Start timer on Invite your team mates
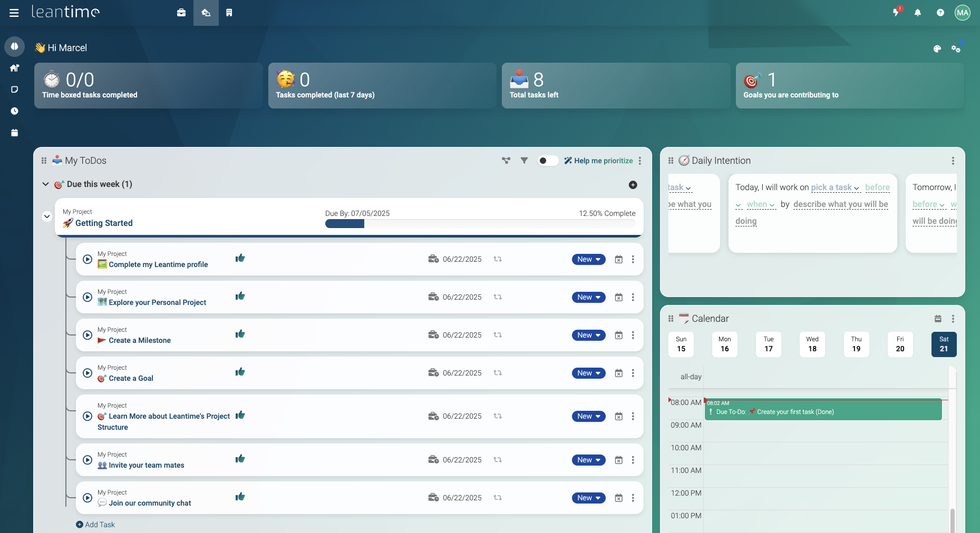Screen dimensions: 980x533 point(88,460)
